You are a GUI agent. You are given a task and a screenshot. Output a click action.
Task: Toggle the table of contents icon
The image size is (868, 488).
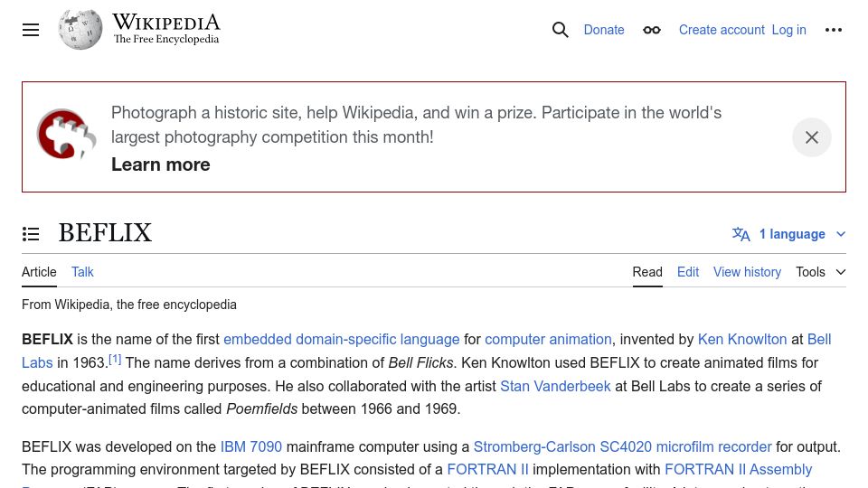coord(31,234)
